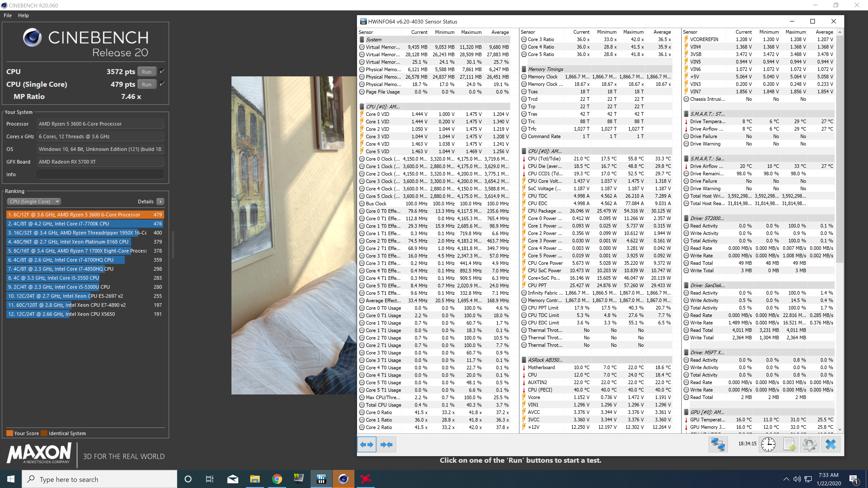Click the expand columns arrows button in HWiNFO

click(366, 445)
